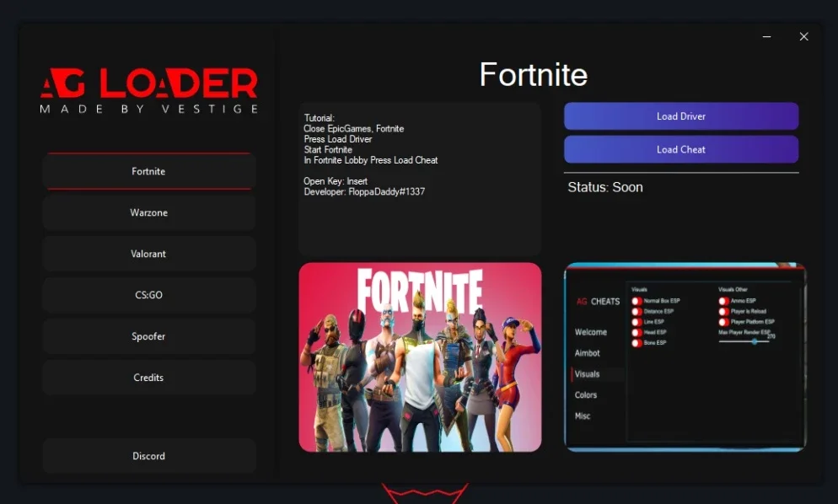This screenshot has width=838, height=504.
Task: Toggle Bone ESP in cheat preview
Action: (x=637, y=342)
